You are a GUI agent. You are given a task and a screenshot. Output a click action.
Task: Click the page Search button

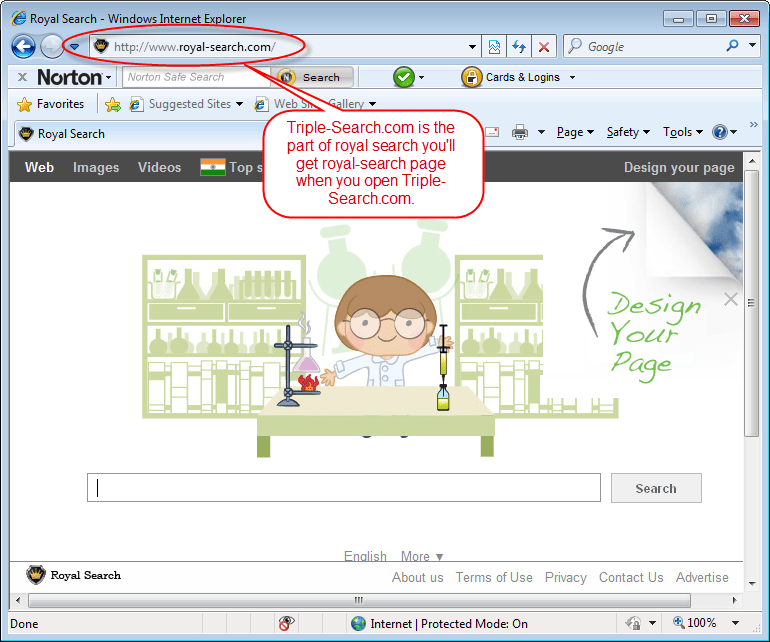click(x=656, y=488)
